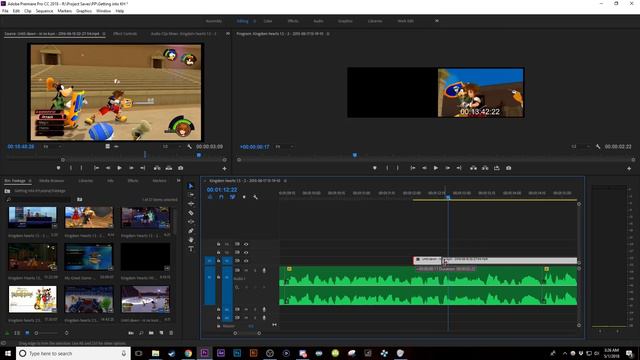Click the Source timecode 00:16:48:26
The width and height of the screenshot is (640, 360).
[x=21, y=147]
